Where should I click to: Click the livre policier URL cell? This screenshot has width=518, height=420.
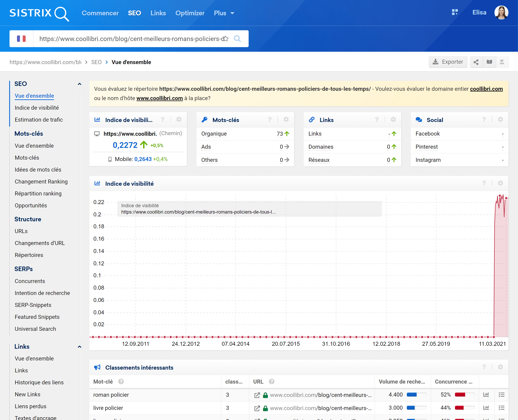tap(312, 408)
